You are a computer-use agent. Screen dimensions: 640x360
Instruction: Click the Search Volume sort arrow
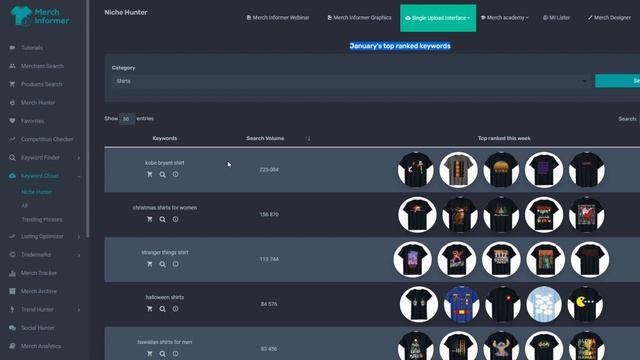tap(309, 139)
